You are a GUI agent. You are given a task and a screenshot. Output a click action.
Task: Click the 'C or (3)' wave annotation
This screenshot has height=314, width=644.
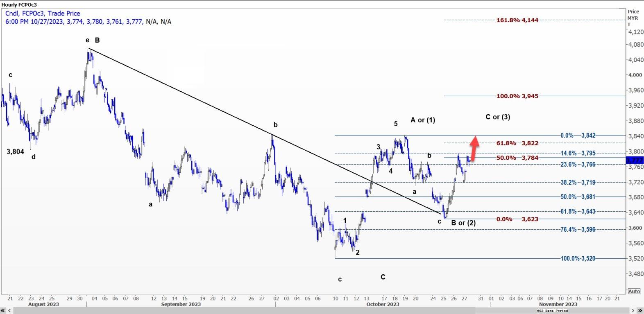click(x=498, y=117)
